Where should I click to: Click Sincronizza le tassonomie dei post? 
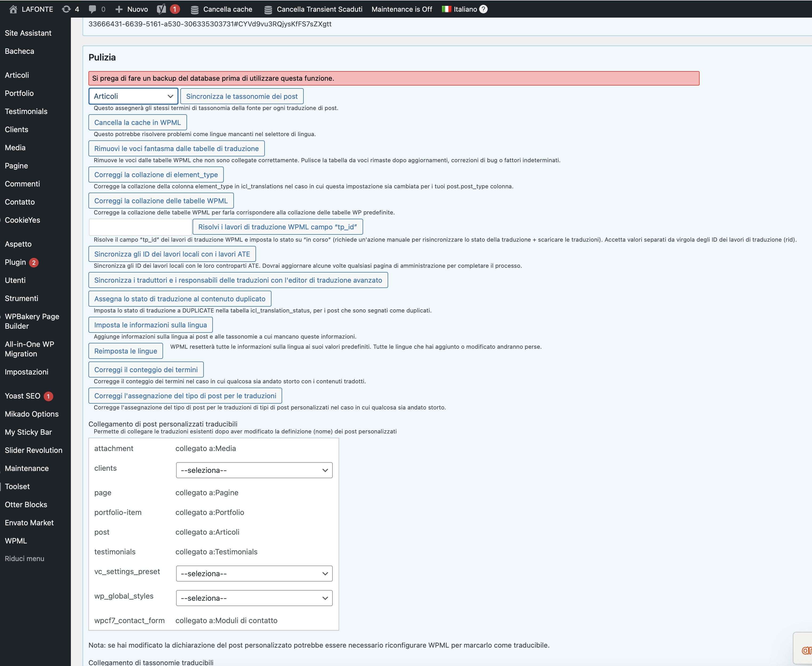click(242, 96)
